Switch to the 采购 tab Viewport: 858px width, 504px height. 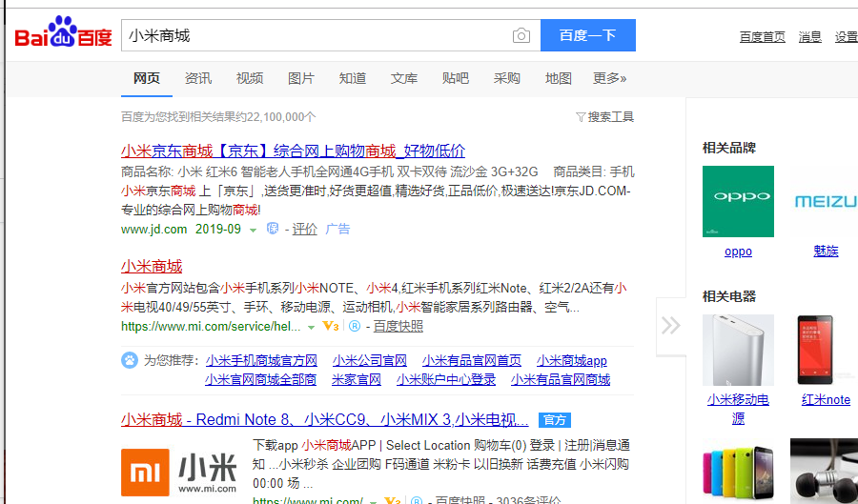click(x=507, y=78)
